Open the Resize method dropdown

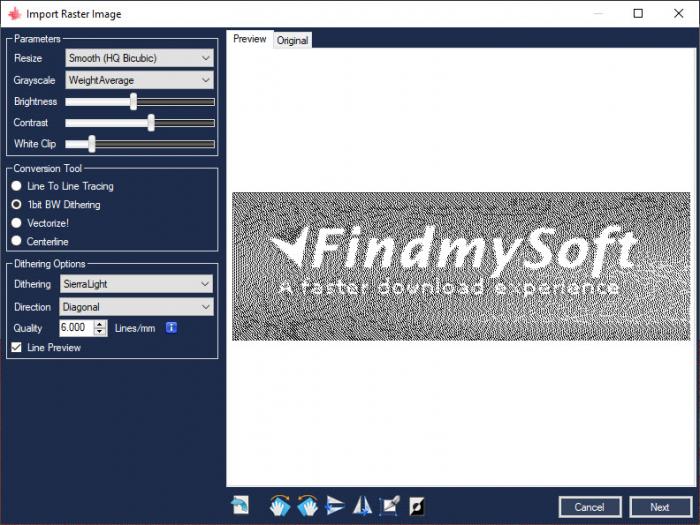click(x=139, y=58)
